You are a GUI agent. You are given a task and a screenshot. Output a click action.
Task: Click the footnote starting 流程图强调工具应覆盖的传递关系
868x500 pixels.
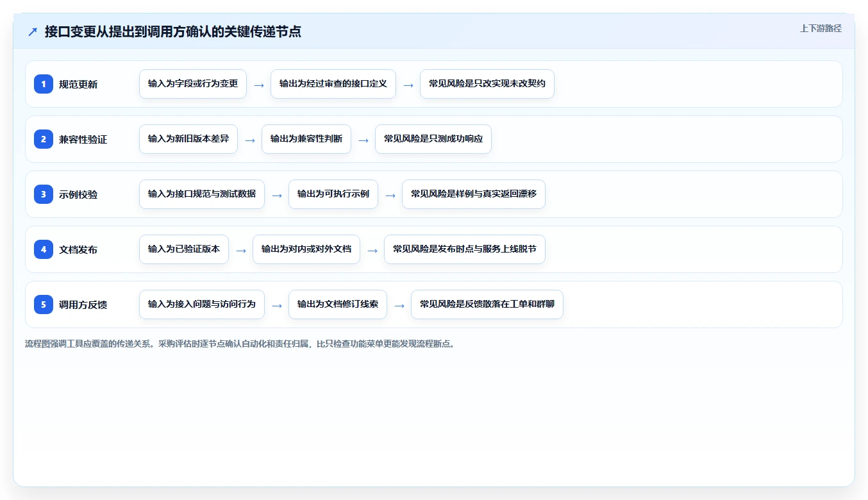pos(240,344)
